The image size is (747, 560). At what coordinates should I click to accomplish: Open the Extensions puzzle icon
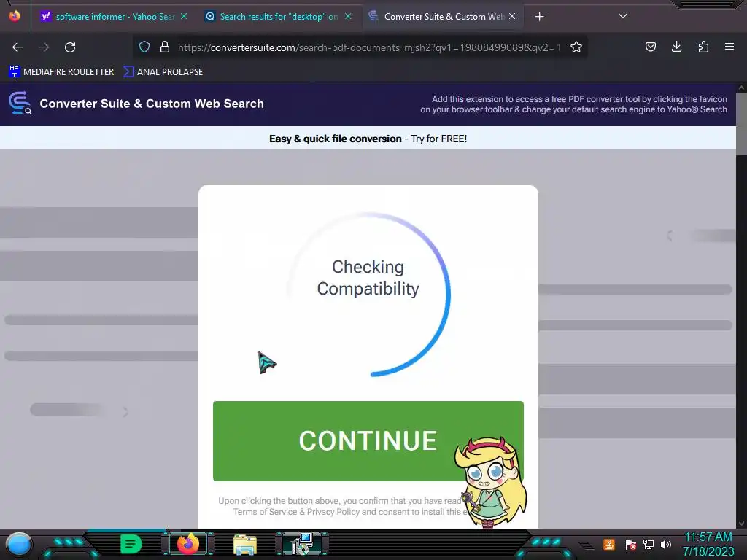[x=703, y=47]
